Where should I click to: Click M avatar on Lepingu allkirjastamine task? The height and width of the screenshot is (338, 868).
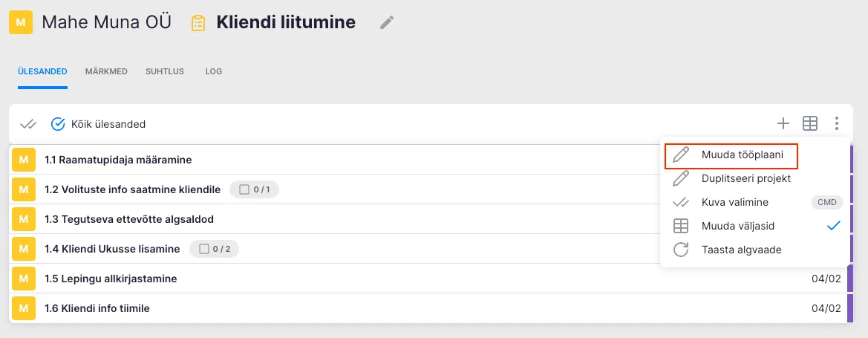click(x=24, y=279)
